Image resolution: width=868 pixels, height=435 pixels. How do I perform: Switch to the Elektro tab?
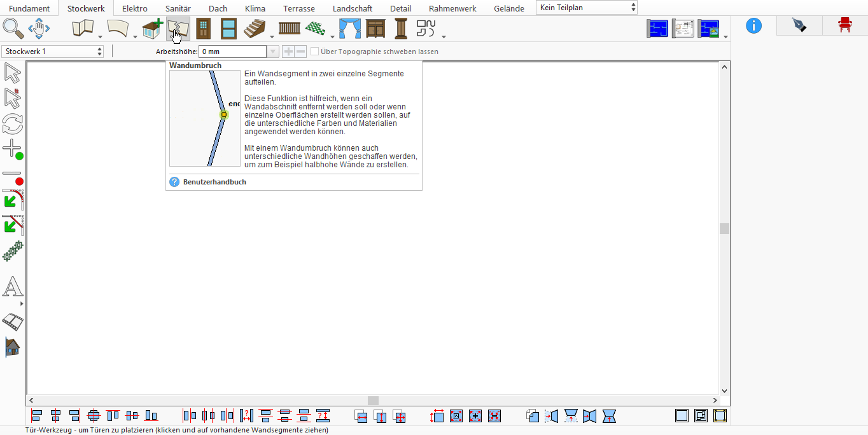[x=135, y=8]
